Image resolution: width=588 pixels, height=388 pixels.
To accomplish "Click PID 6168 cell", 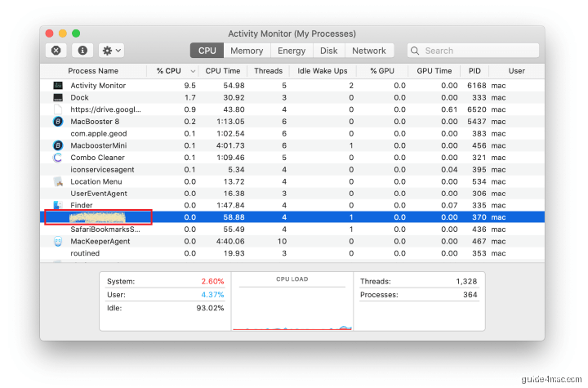I will [477, 86].
